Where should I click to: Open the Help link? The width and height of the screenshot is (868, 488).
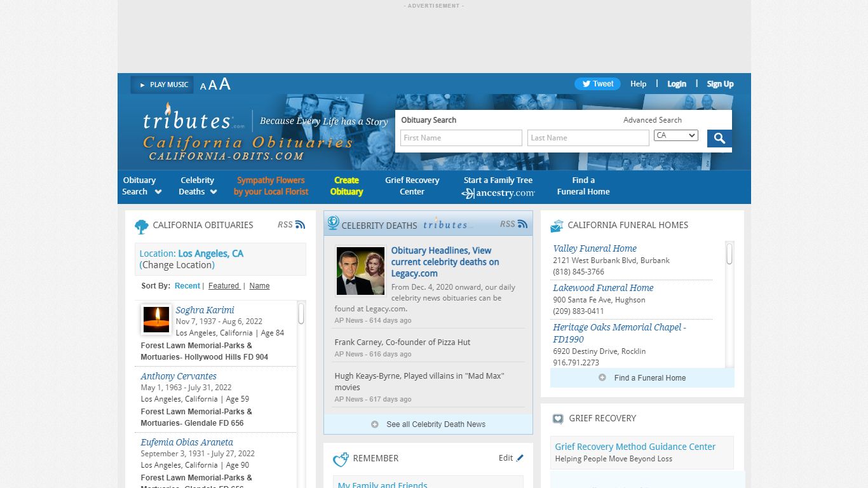pyautogui.click(x=638, y=84)
